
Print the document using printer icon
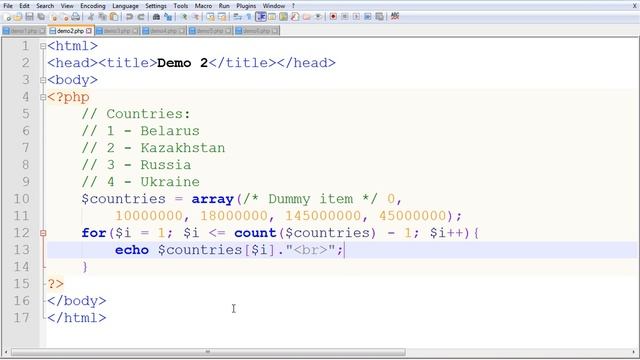(76, 17)
